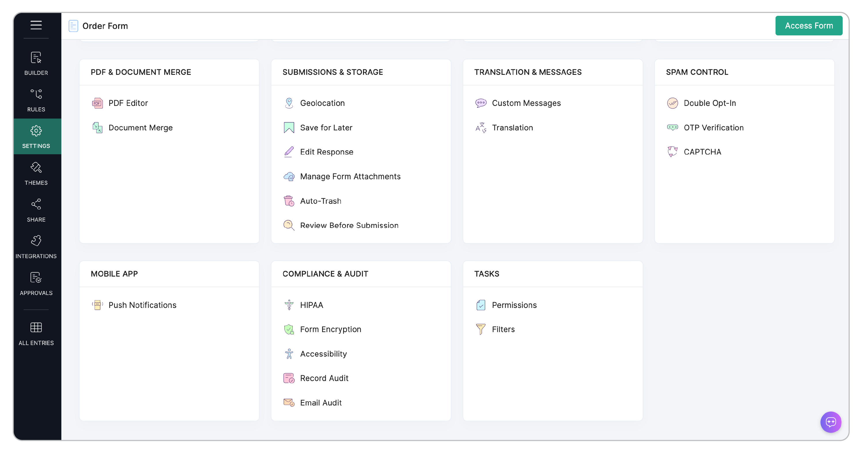
Task: Click the Auto-Trash bin icon
Action: (x=289, y=201)
